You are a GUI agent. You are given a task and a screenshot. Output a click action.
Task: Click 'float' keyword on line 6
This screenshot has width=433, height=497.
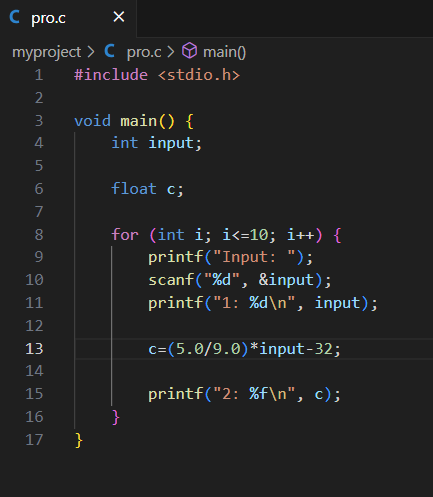point(134,189)
